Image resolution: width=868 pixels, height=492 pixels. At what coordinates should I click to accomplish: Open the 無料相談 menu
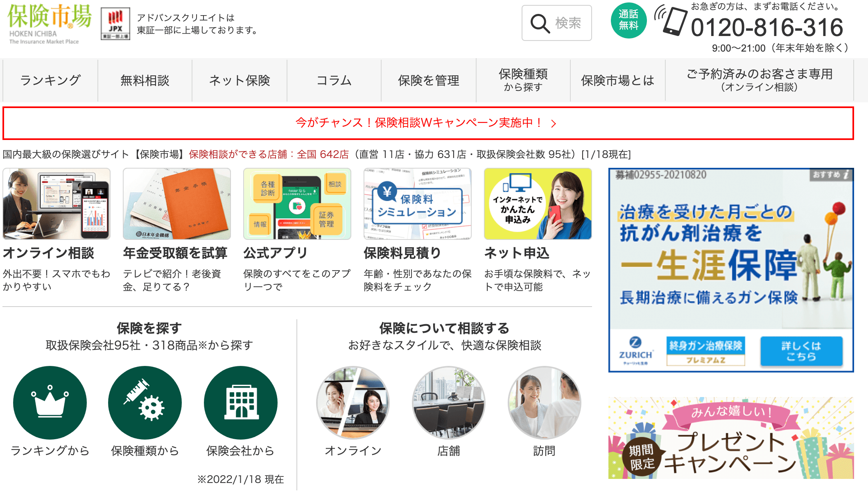(x=145, y=80)
